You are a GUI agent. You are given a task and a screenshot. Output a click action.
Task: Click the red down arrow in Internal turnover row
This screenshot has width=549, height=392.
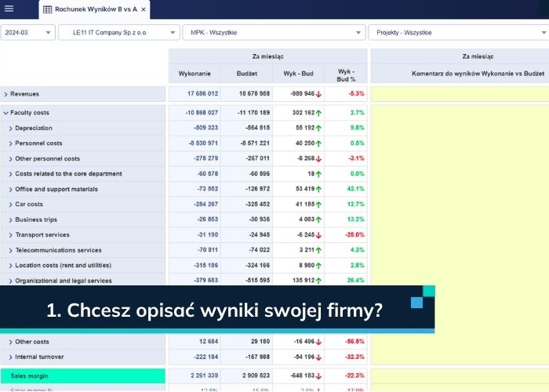pos(318,358)
